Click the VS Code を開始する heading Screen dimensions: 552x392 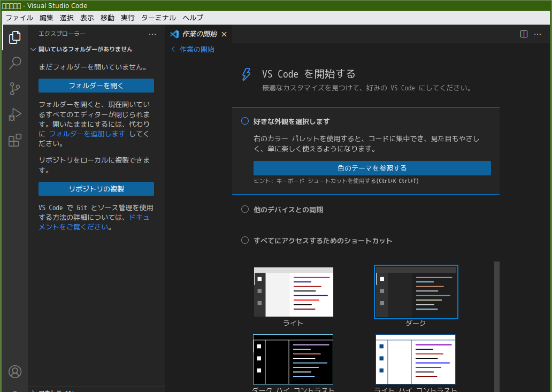(x=309, y=74)
